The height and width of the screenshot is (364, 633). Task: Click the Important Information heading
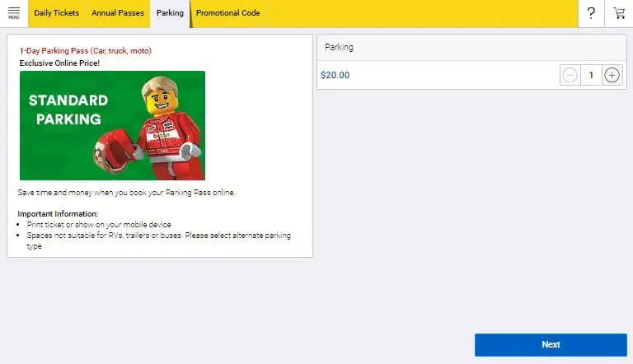pyautogui.click(x=58, y=214)
